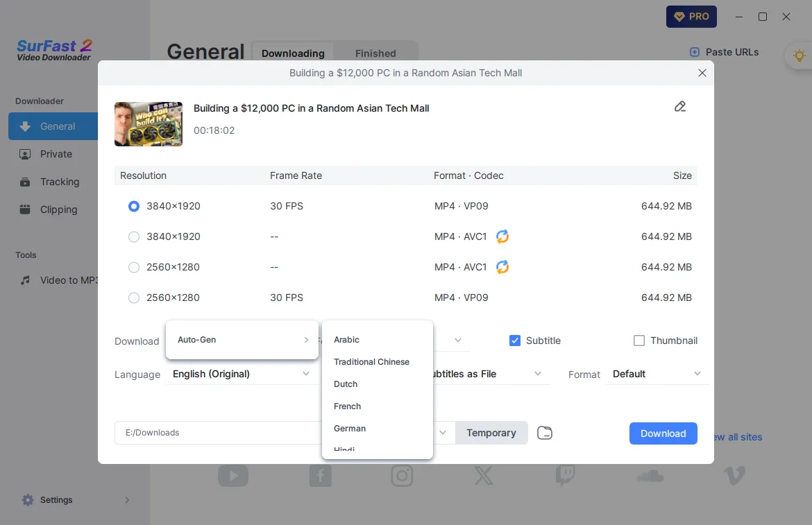The height and width of the screenshot is (525, 812).
Task: Click the SurFast 2 Video Downloader logo
Action: click(x=54, y=50)
